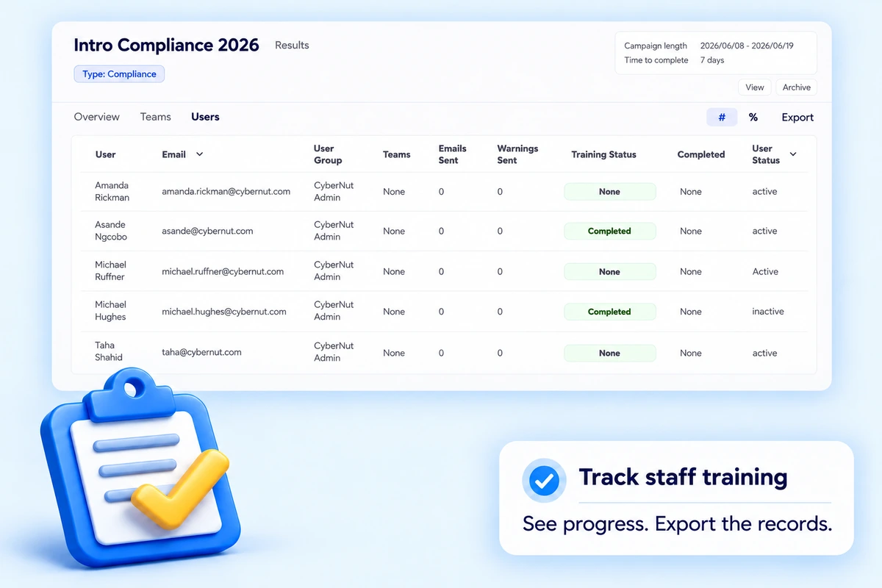Export the user records
The height and width of the screenshot is (588, 882).
[797, 118]
